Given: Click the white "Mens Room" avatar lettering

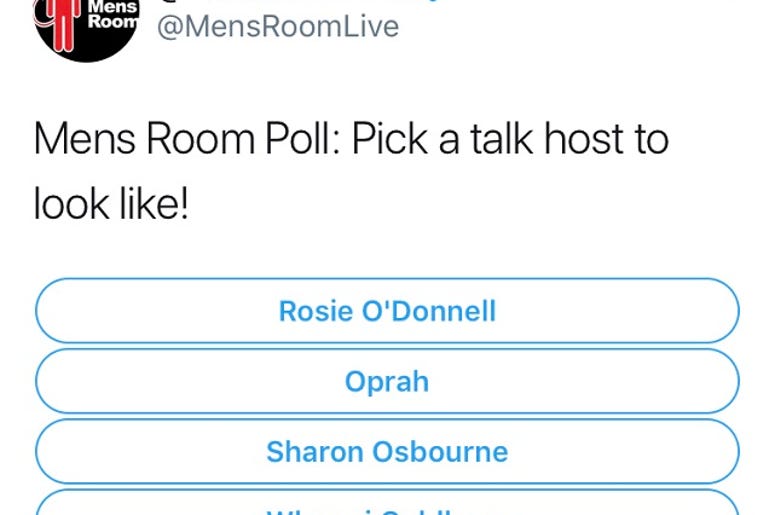Looking at the screenshot, I should click(113, 15).
